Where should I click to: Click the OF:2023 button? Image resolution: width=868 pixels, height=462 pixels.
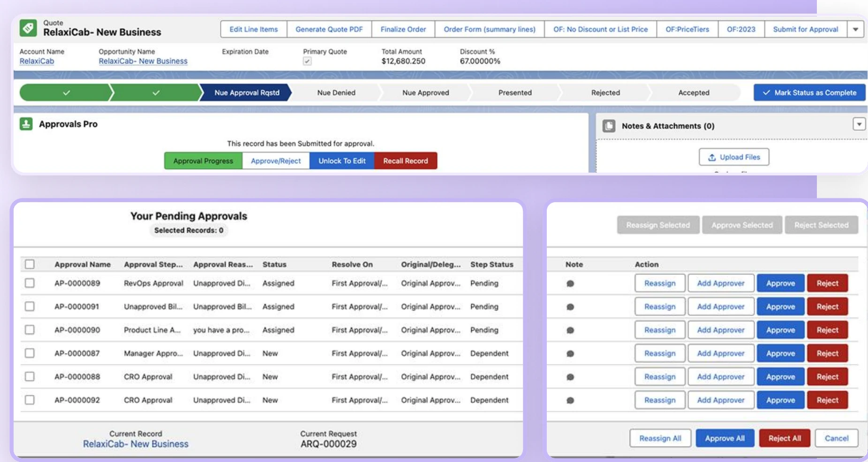point(741,29)
